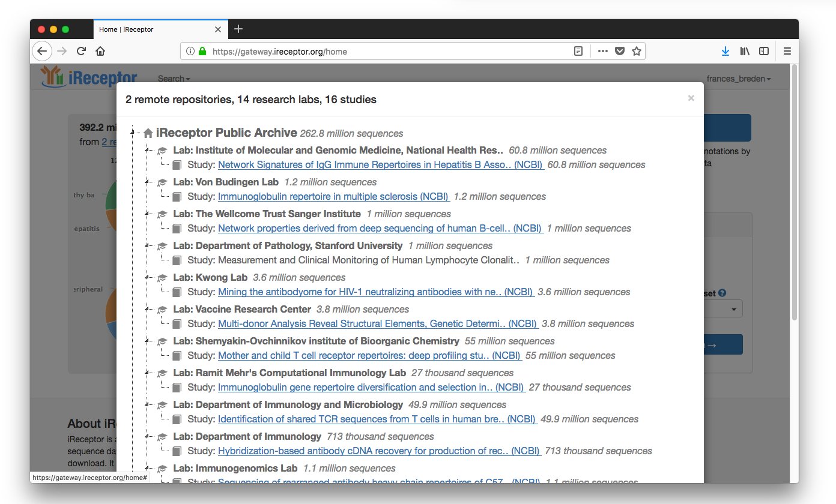
Task: Click the blue help icon beside 'set'
Action: 722,293
